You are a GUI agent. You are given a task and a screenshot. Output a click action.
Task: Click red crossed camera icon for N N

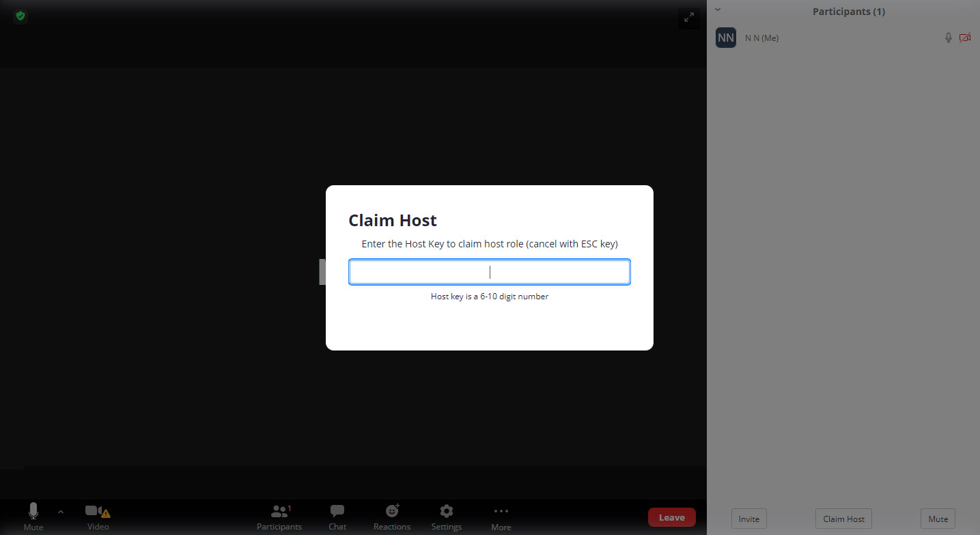965,38
